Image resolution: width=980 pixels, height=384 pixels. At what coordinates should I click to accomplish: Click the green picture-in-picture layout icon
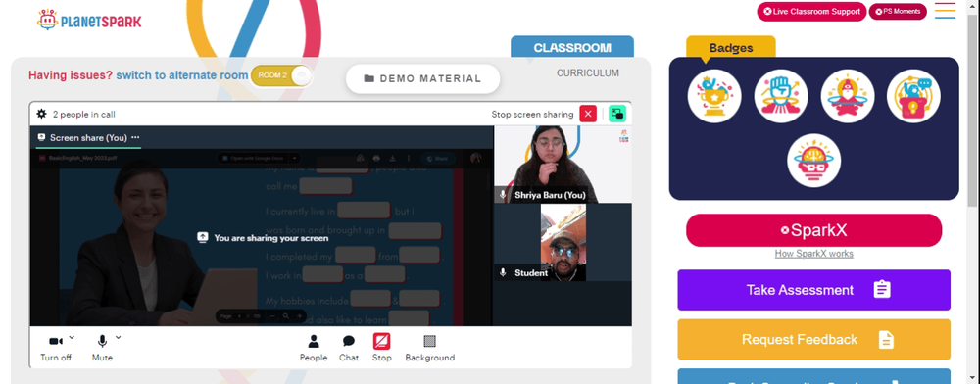click(616, 114)
